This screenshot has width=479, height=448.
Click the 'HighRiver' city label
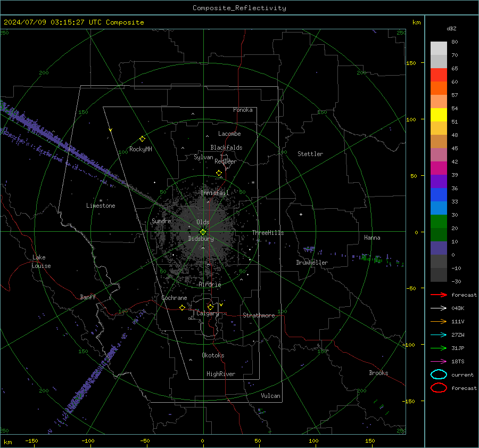[x=221, y=374]
